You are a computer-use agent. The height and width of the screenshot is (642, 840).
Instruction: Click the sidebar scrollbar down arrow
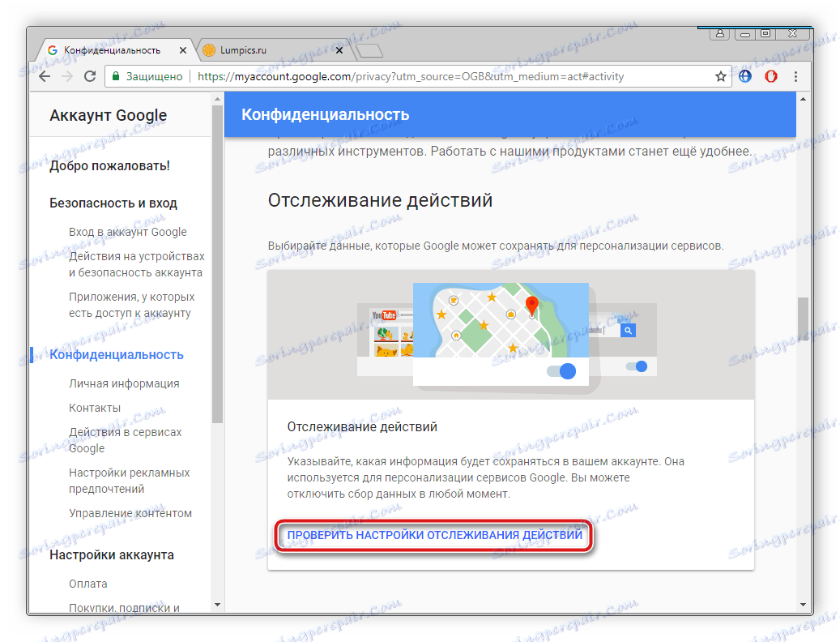coord(217,605)
